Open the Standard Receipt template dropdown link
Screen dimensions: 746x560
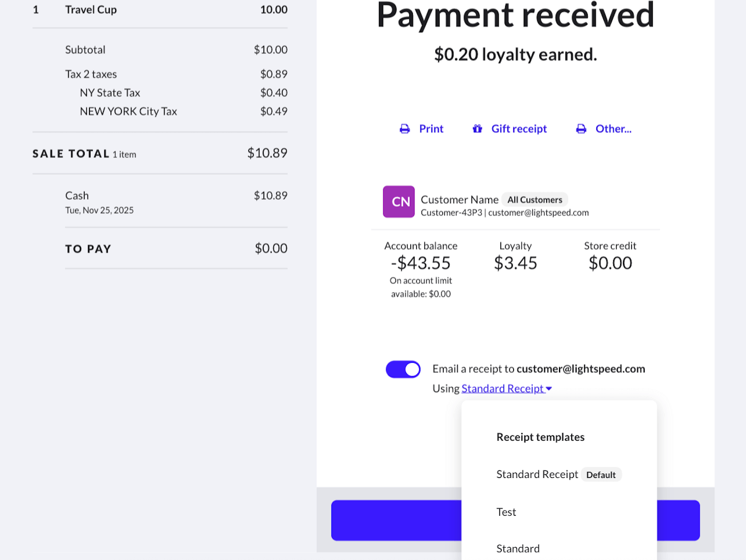click(x=502, y=389)
